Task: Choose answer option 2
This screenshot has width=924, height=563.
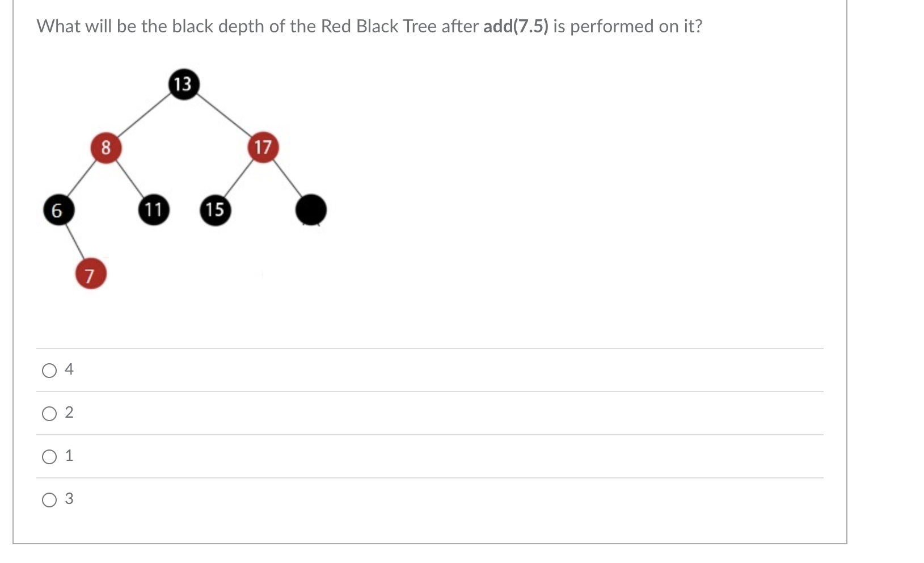Action: (x=49, y=414)
